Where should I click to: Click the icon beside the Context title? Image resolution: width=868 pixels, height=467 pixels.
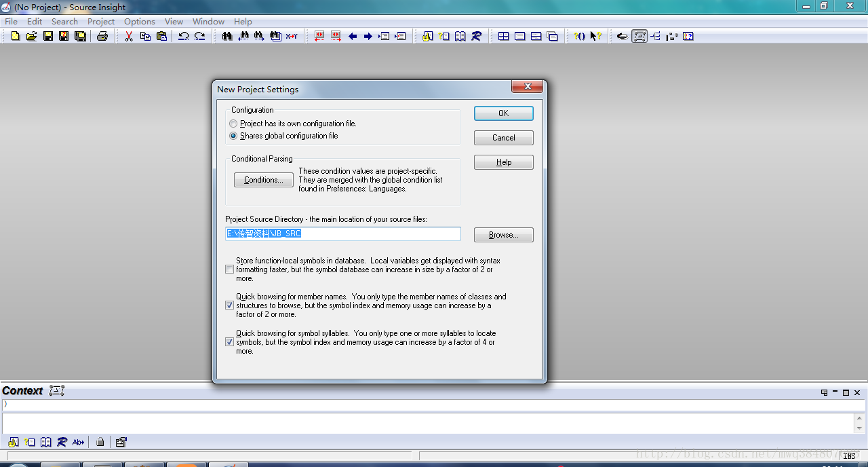[x=57, y=390]
